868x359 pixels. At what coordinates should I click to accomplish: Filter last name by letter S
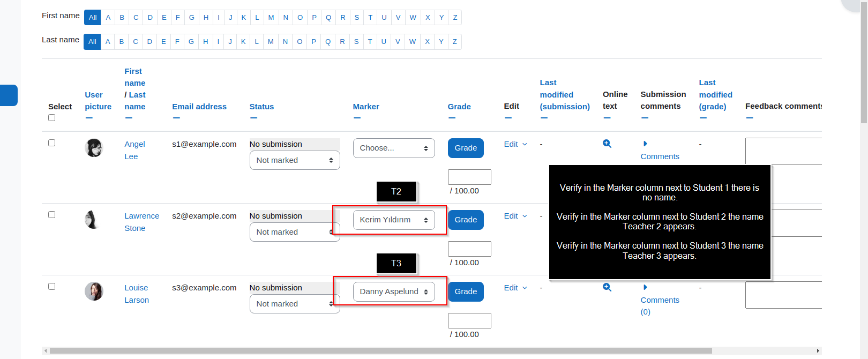coord(356,42)
